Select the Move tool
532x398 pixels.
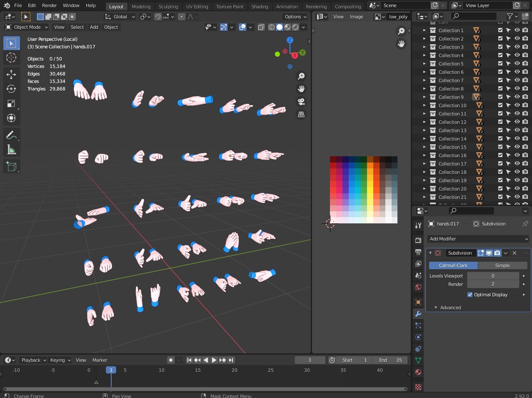pos(11,73)
